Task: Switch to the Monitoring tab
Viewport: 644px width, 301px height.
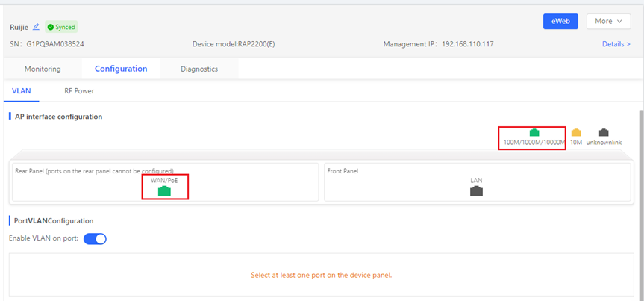Action: coord(43,69)
